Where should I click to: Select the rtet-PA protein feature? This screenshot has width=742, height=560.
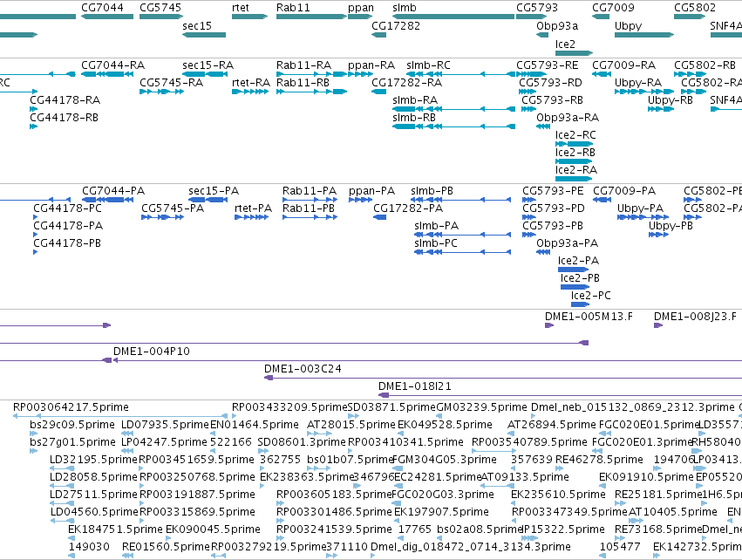point(252,217)
